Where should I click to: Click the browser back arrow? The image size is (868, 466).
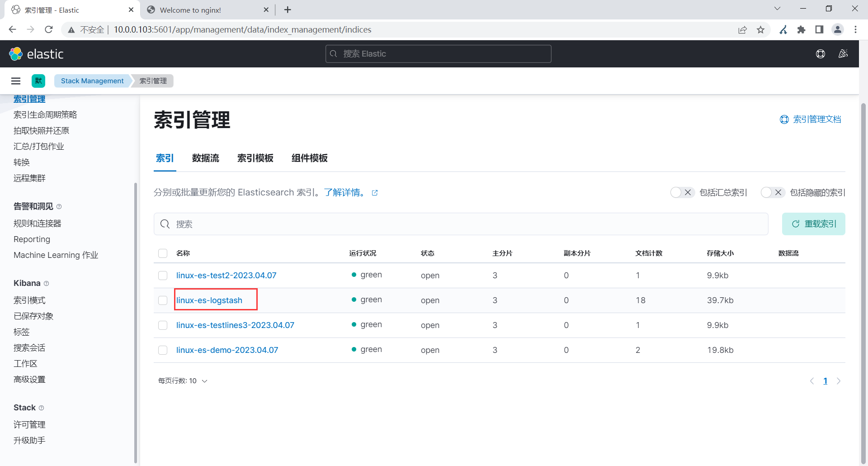coord(12,29)
